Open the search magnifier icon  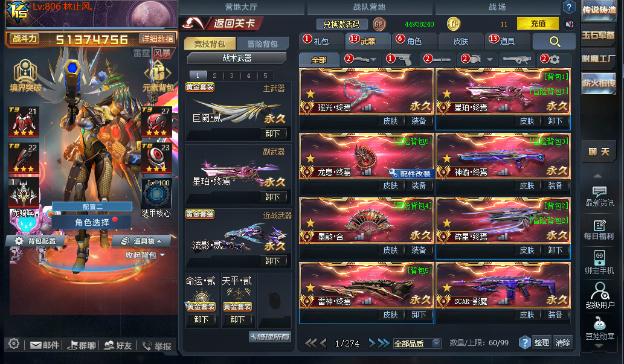555,42
